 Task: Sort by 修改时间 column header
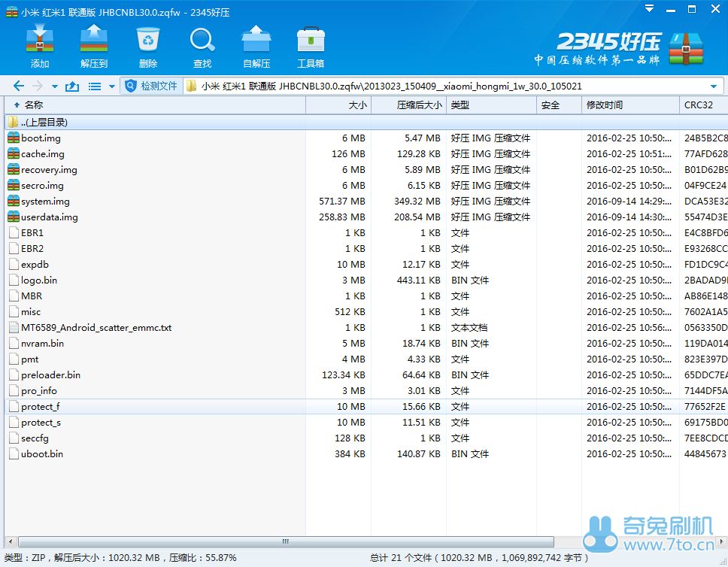630,105
